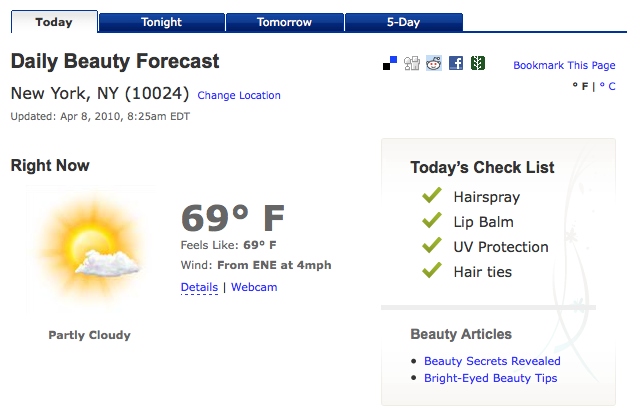The height and width of the screenshot is (407, 627).
Task: Share page on Delicious icon
Action: [x=389, y=64]
